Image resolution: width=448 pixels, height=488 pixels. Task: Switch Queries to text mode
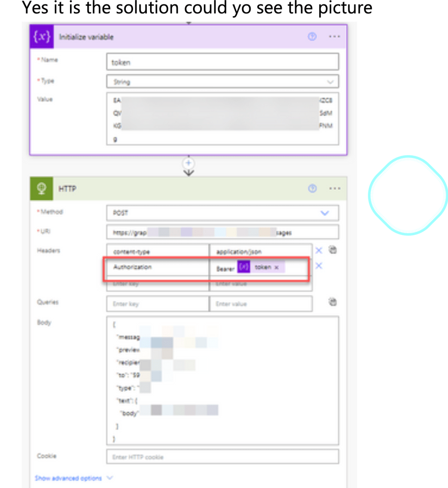(333, 302)
